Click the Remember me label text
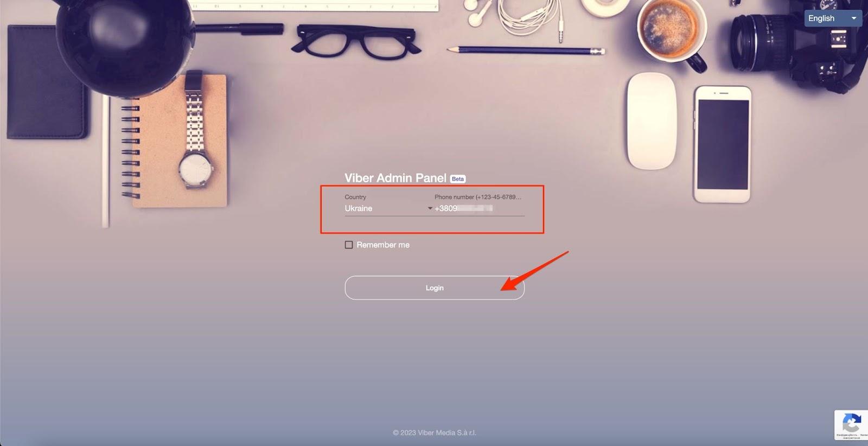Screen dimensions: 868x446 coord(383,245)
